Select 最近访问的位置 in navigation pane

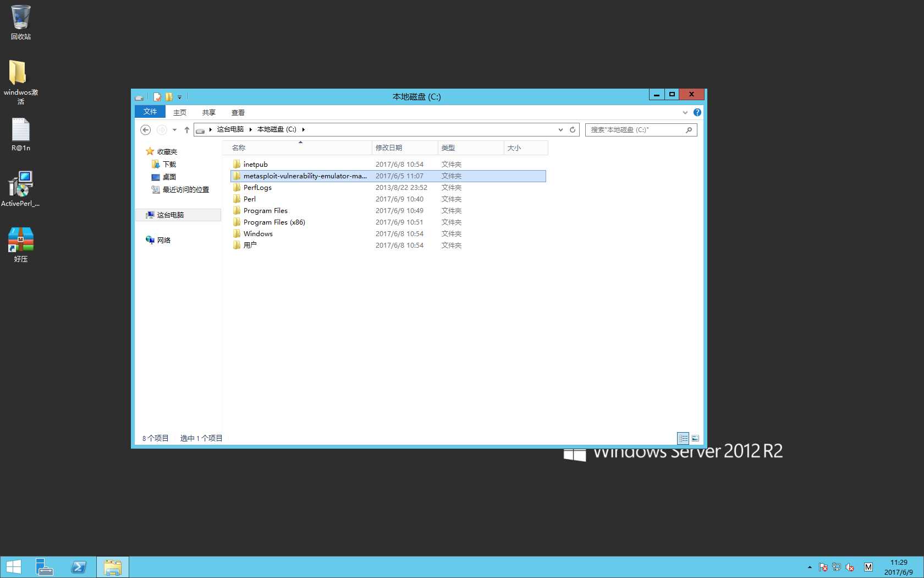(x=180, y=189)
